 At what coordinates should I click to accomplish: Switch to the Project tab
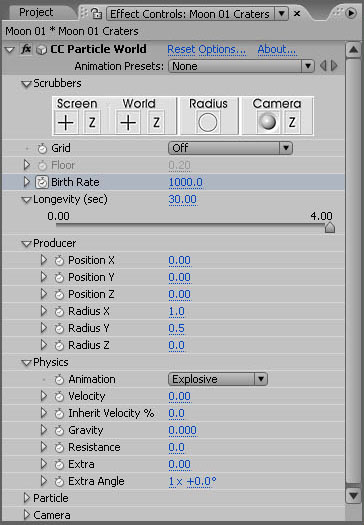tap(36, 12)
